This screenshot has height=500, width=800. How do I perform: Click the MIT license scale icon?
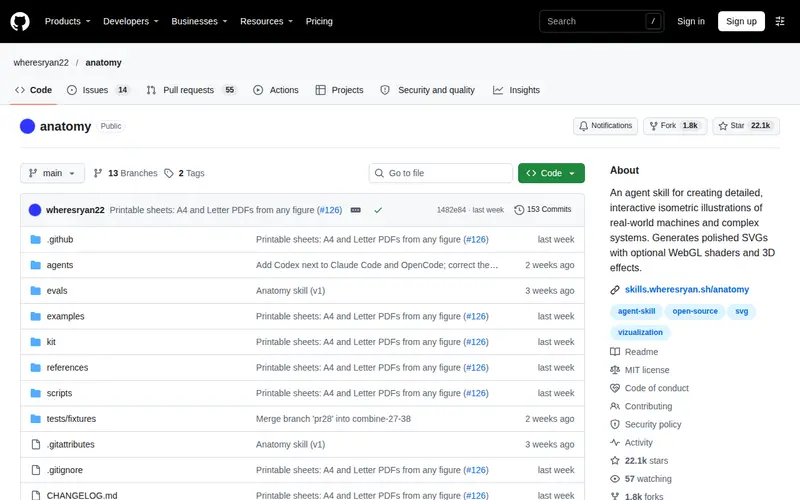(x=615, y=370)
